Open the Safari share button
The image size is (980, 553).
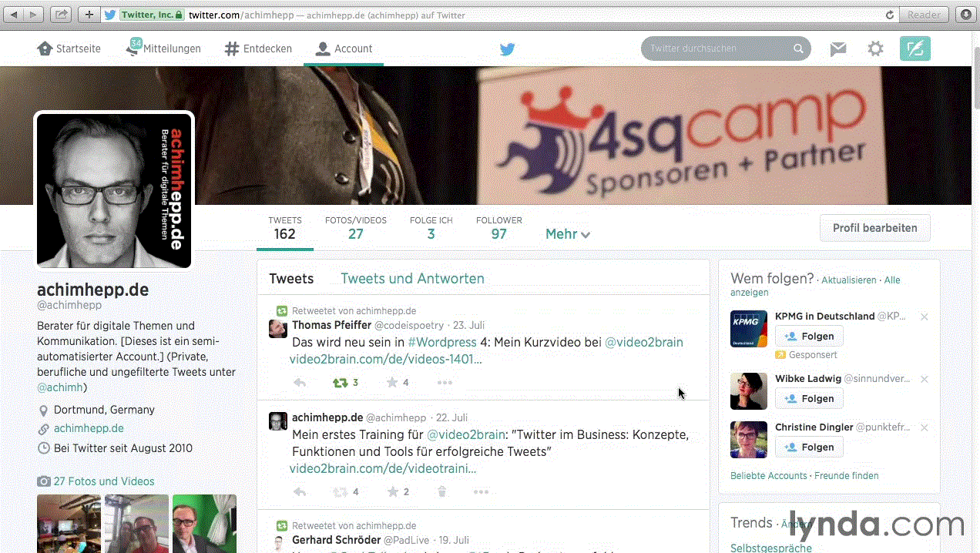[x=62, y=15]
